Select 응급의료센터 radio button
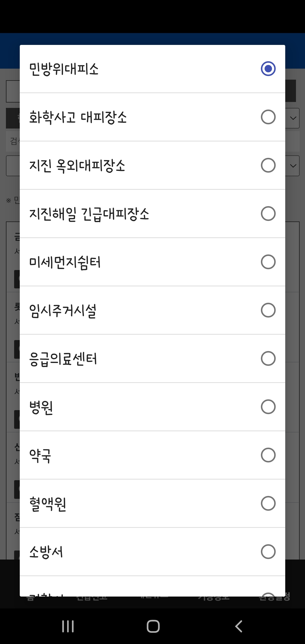The height and width of the screenshot is (644, 305). [268, 358]
